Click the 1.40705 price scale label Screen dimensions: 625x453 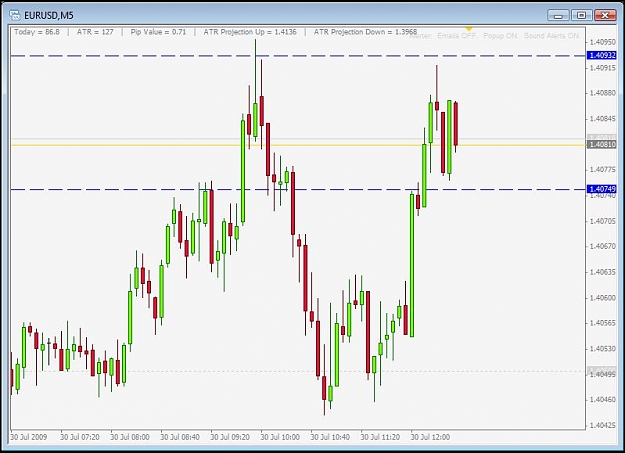point(603,221)
